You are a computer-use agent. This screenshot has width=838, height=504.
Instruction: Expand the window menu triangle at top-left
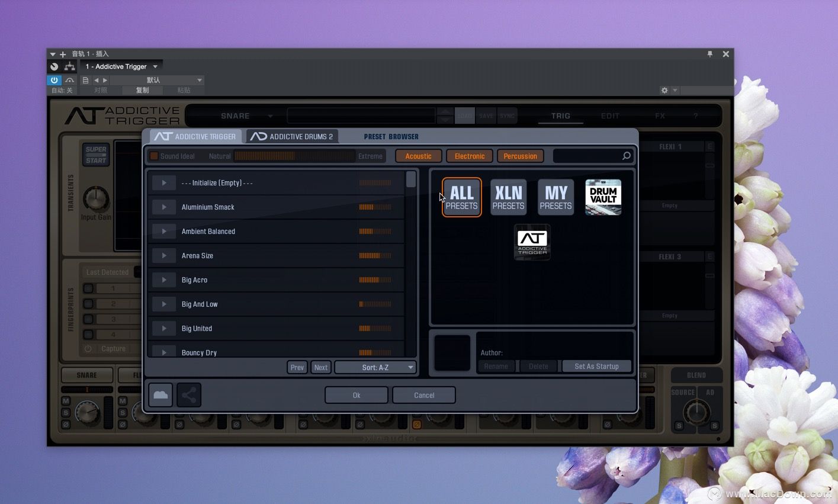(52, 54)
